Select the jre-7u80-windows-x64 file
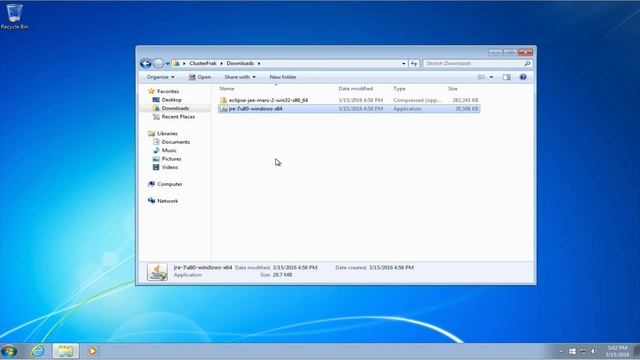Viewport: 640px width, 360px height. 256,109
